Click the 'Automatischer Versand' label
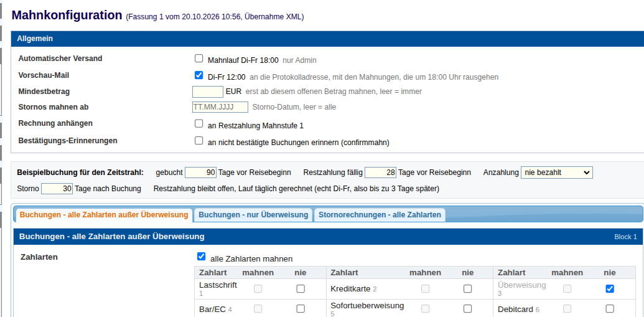This screenshot has height=317, width=644. (60, 59)
